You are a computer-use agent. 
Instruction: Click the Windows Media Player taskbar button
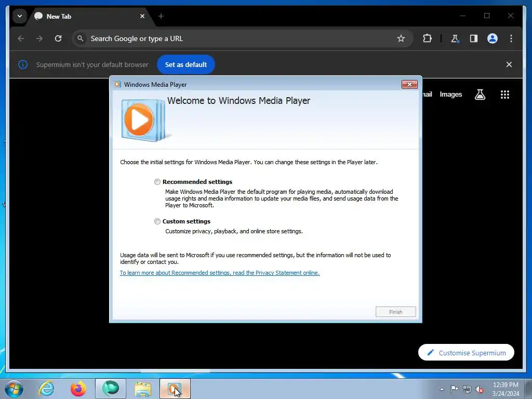click(x=175, y=389)
